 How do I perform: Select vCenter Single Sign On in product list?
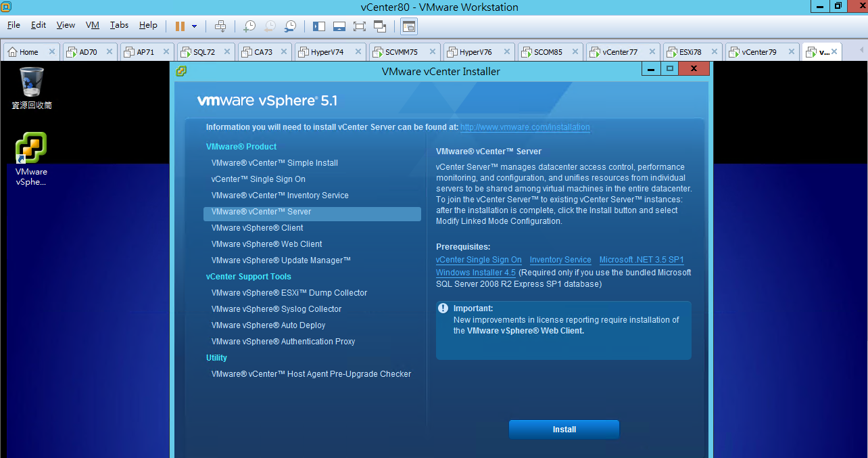click(258, 179)
